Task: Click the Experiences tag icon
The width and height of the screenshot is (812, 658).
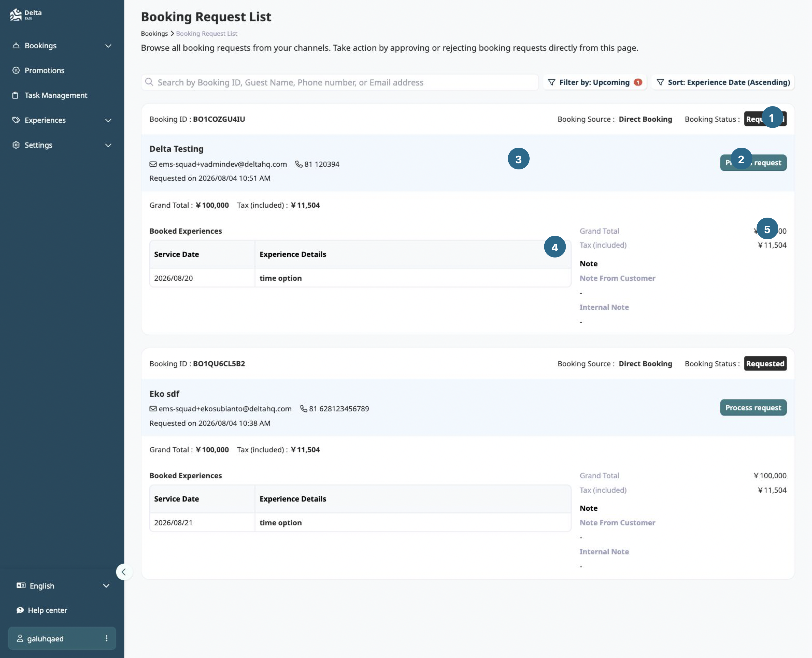Action: tap(16, 120)
